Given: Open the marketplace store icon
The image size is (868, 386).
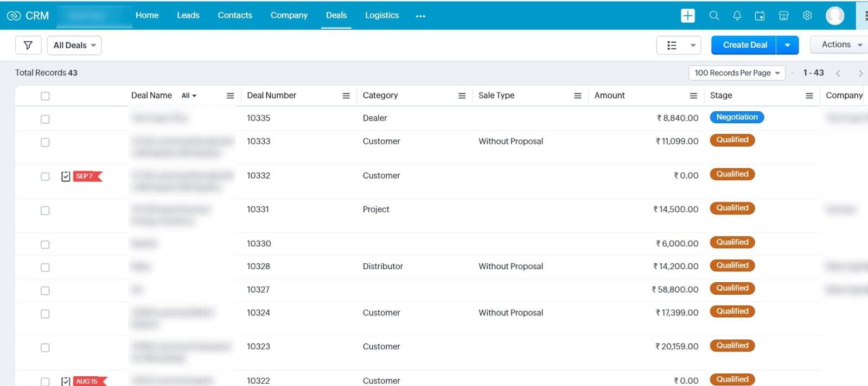Looking at the screenshot, I should pos(783,16).
